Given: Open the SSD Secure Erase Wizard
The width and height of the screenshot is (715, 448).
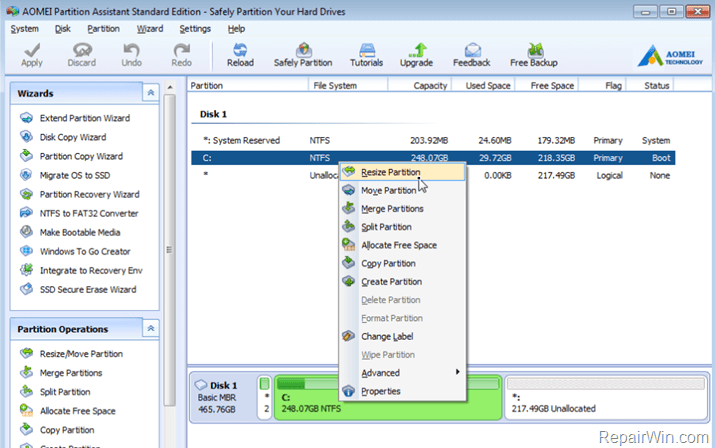Looking at the screenshot, I should 78,290.
